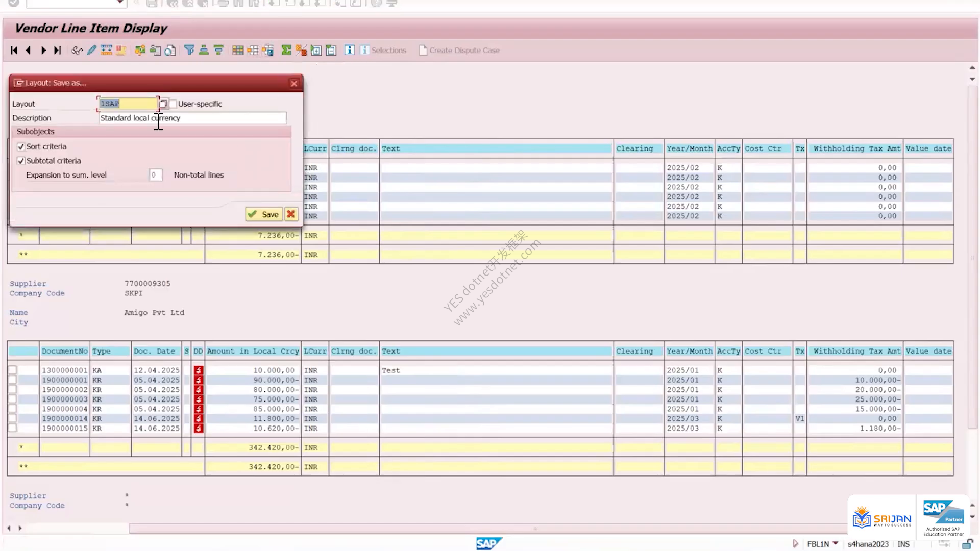Screen dimensions: 980x551
Task: Click Create Dispute Case toolbar item
Action: (x=459, y=50)
